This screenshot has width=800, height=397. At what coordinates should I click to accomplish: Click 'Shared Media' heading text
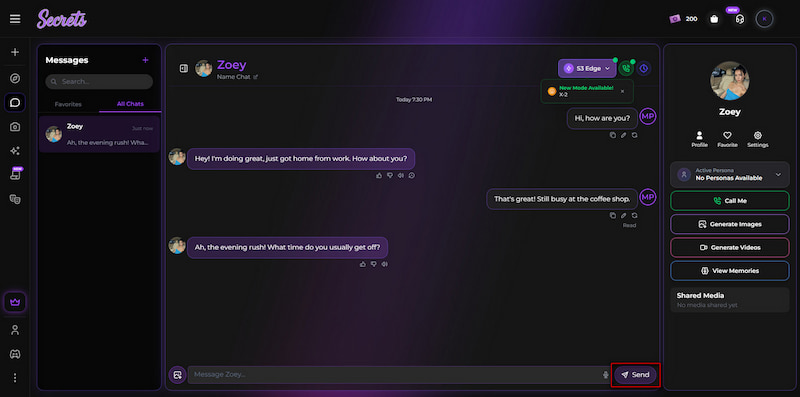pyautogui.click(x=700, y=295)
